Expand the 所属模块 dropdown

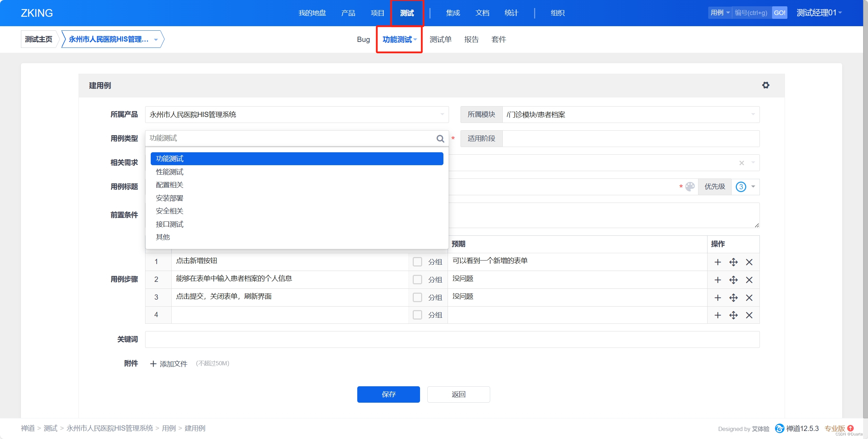[x=753, y=115]
